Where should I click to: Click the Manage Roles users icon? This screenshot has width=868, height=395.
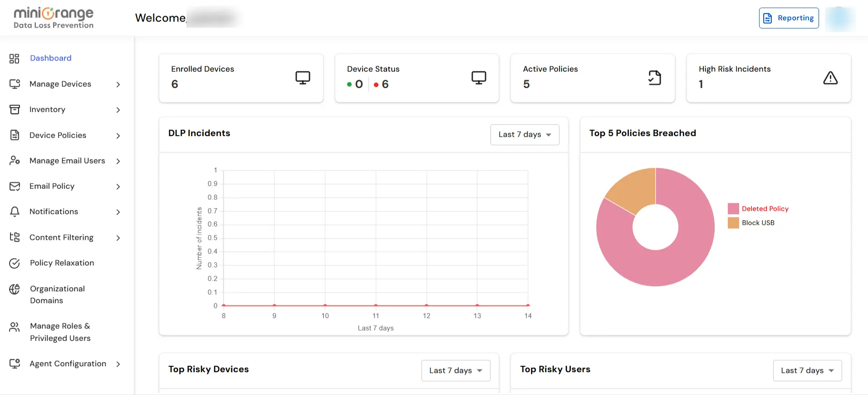15,327
